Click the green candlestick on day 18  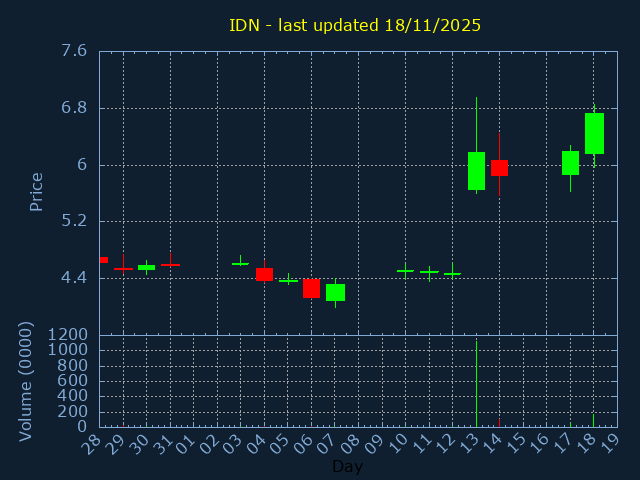[594, 133]
